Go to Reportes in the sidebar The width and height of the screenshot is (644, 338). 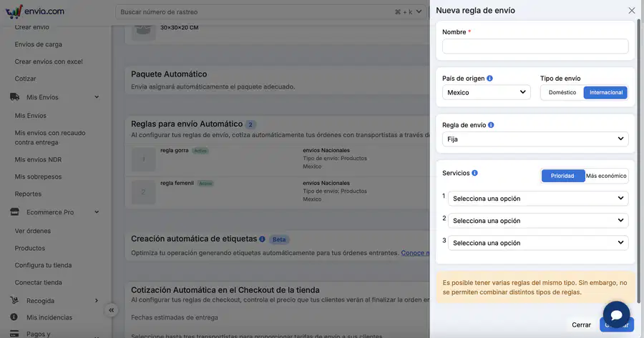tap(28, 194)
